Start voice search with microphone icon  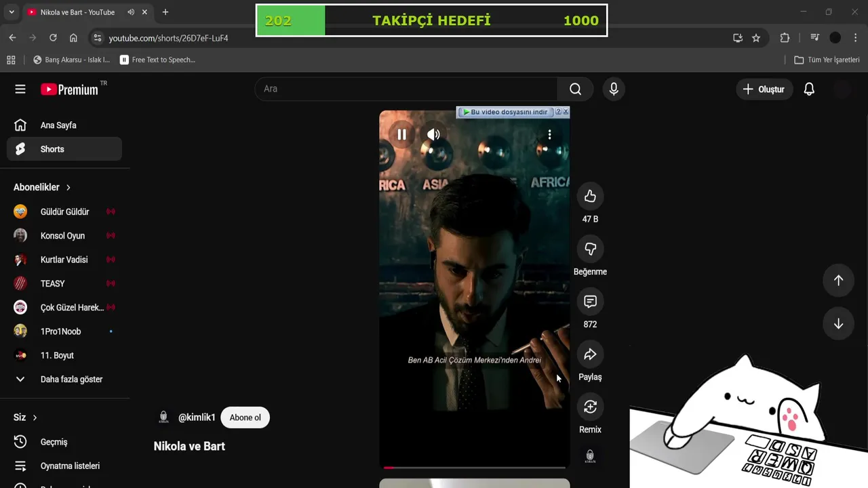614,89
